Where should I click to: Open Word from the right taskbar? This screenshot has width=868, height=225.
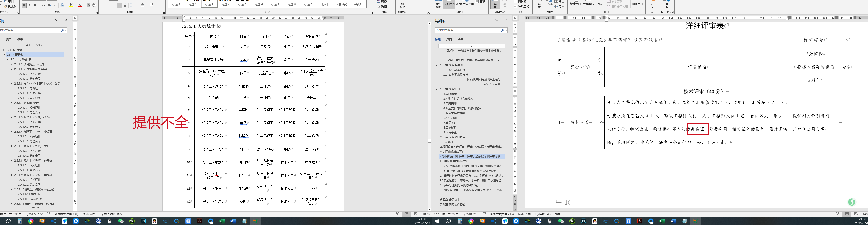tap(673, 221)
